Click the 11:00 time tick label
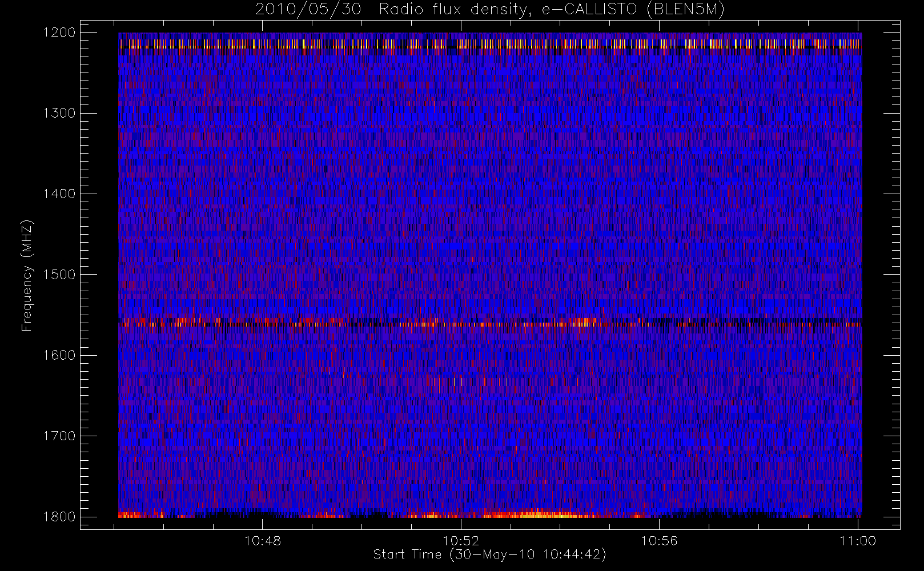924x571 pixels. coord(858,541)
